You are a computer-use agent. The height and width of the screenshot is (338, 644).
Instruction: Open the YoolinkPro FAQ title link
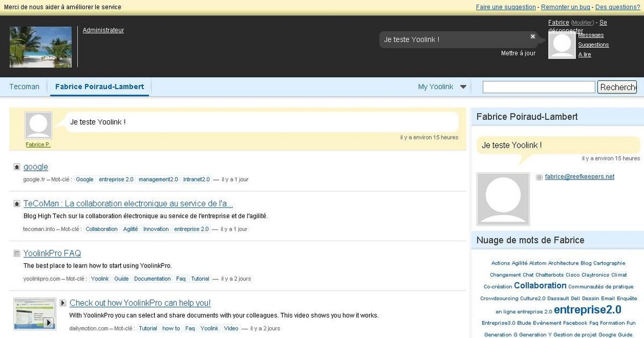pos(52,254)
